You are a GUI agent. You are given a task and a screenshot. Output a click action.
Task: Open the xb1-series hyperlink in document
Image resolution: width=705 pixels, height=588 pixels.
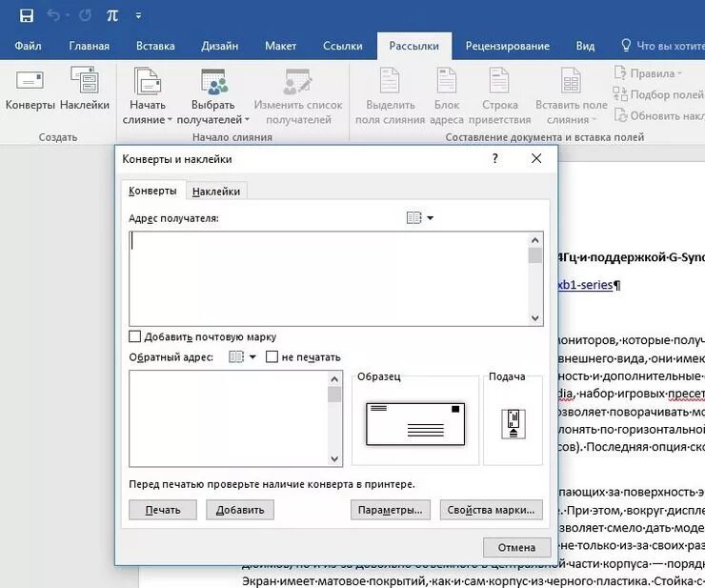[x=585, y=285]
